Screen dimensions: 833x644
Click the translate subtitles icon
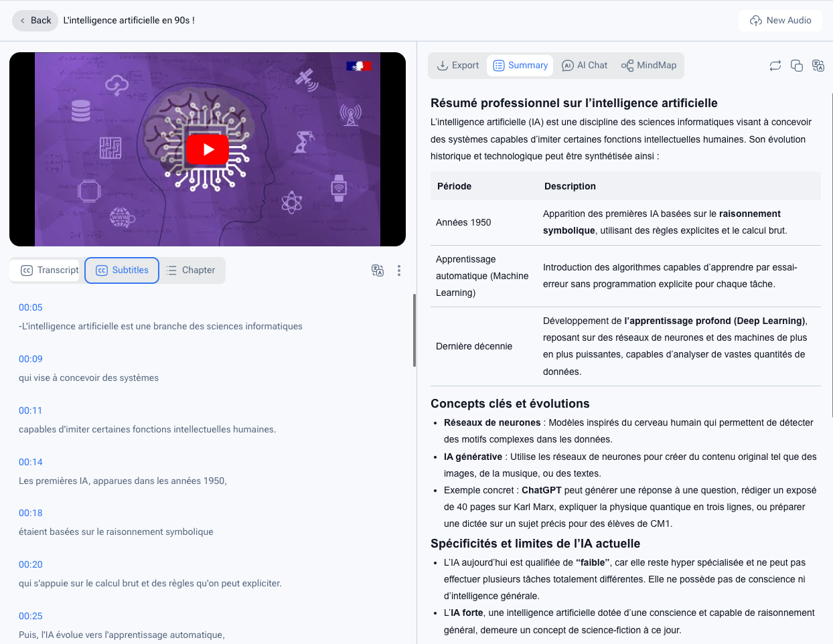(378, 270)
